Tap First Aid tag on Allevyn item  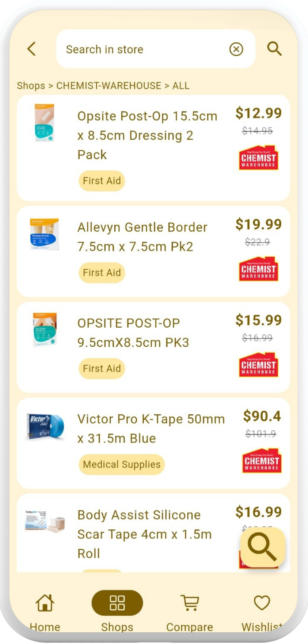[102, 273]
